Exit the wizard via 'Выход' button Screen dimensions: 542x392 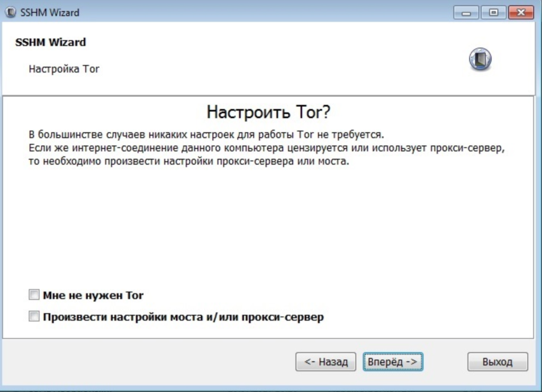pyautogui.click(x=497, y=362)
